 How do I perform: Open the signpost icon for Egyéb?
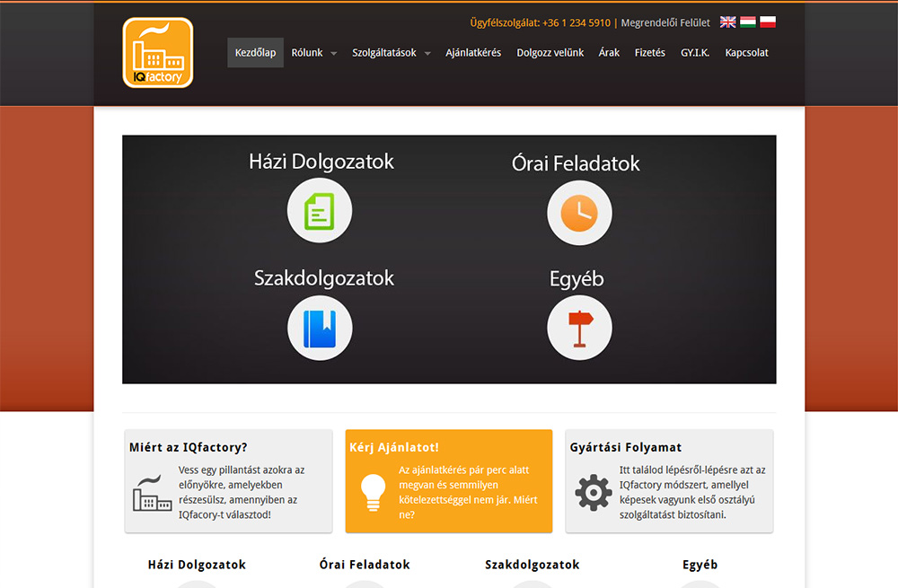tap(579, 328)
